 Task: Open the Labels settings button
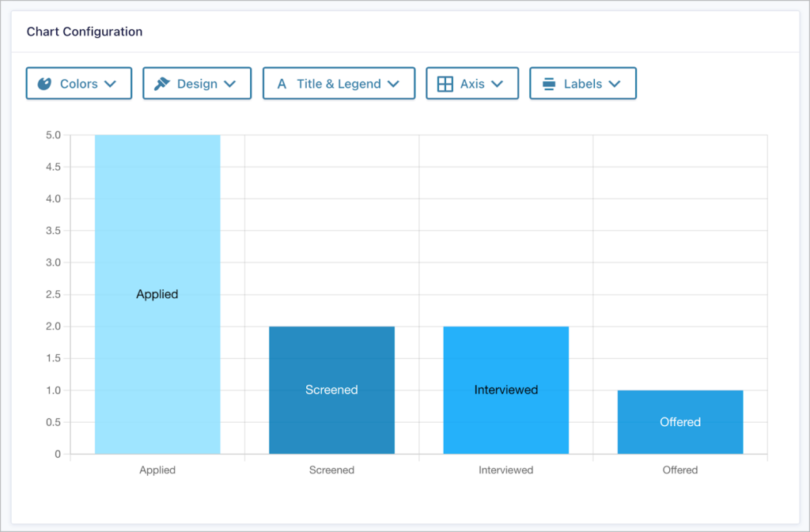(583, 83)
